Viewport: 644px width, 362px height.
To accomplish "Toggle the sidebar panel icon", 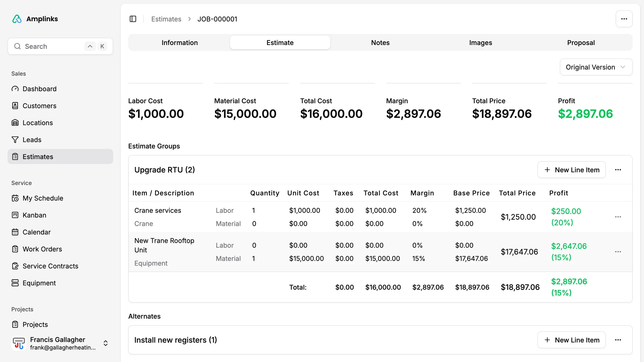I will [x=133, y=19].
